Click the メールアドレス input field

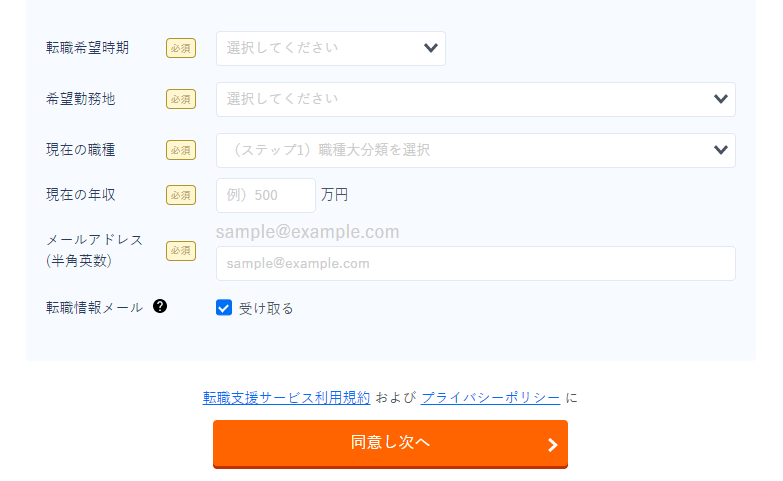click(x=475, y=264)
